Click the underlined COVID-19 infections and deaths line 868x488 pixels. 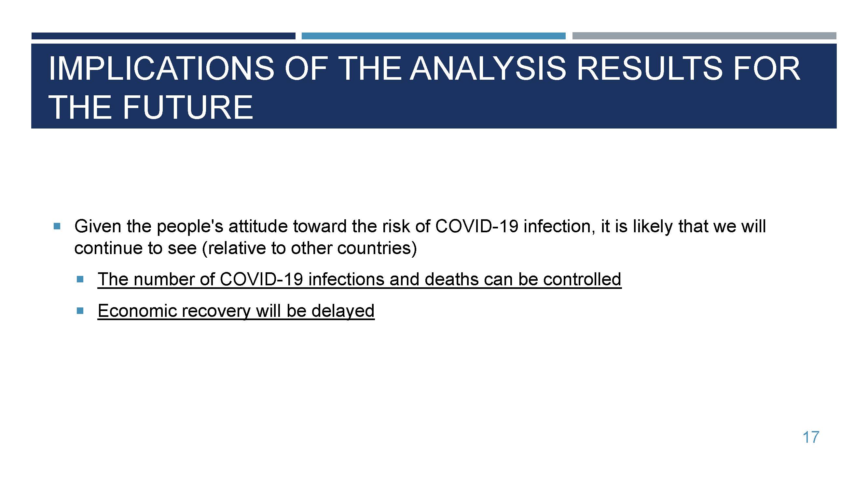(x=359, y=279)
